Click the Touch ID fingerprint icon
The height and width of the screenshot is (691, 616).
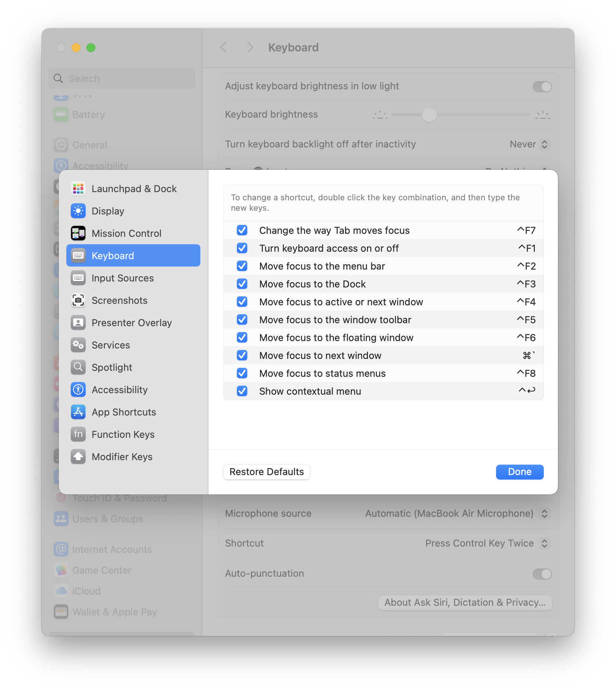click(61, 498)
